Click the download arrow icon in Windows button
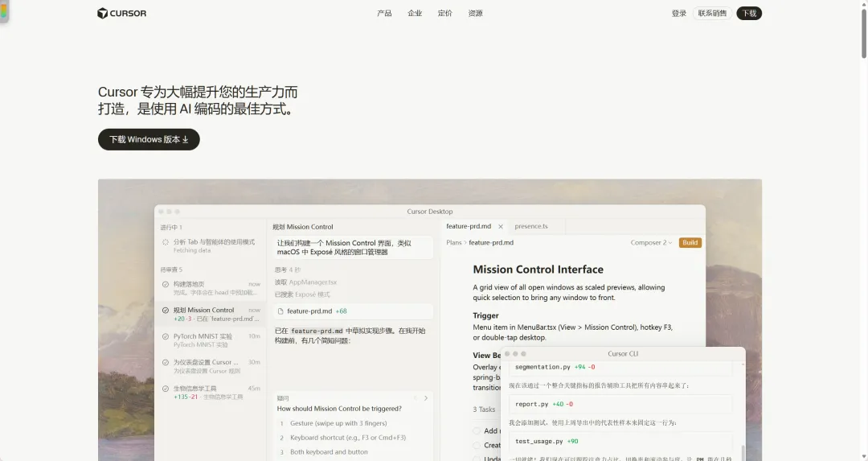Image resolution: width=868 pixels, height=461 pixels. point(186,140)
